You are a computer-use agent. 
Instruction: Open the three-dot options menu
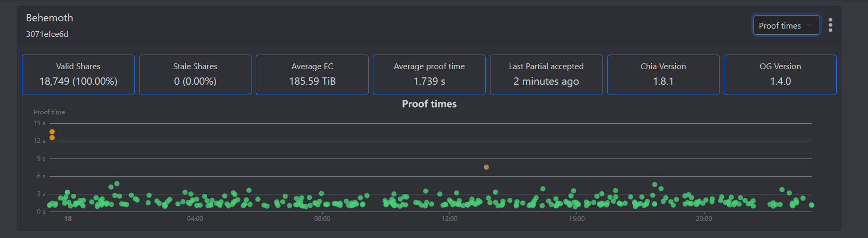point(831,25)
